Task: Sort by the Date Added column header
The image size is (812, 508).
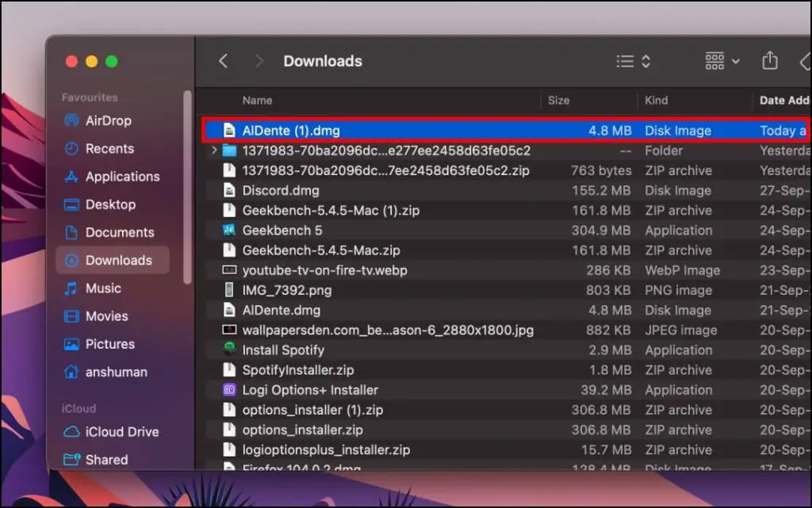Action: (784, 101)
